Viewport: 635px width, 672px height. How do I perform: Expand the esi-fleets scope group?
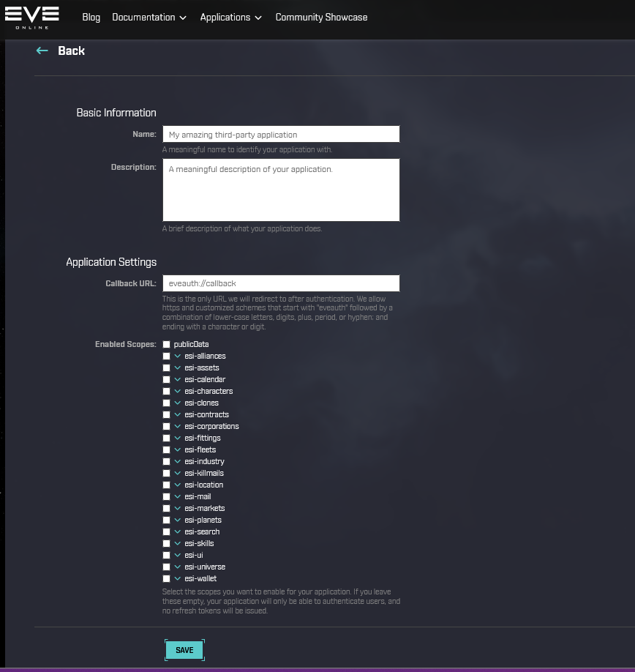(178, 450)
